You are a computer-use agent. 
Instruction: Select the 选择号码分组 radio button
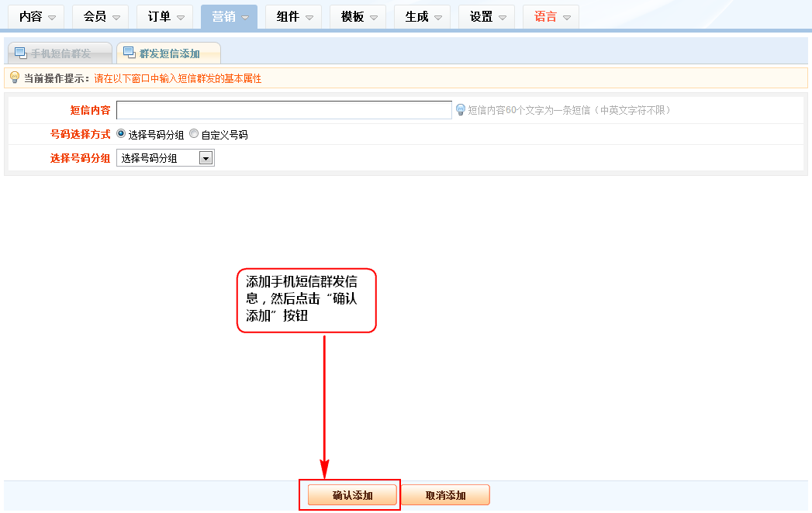click(121, 134)
